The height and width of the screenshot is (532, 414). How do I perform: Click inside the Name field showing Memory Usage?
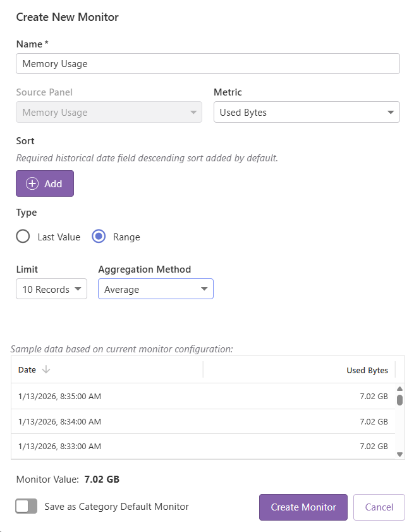coord(207,63)
